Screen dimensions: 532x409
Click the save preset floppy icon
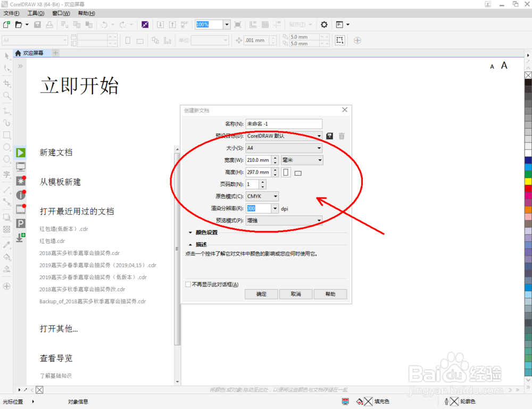pos(329,136)
